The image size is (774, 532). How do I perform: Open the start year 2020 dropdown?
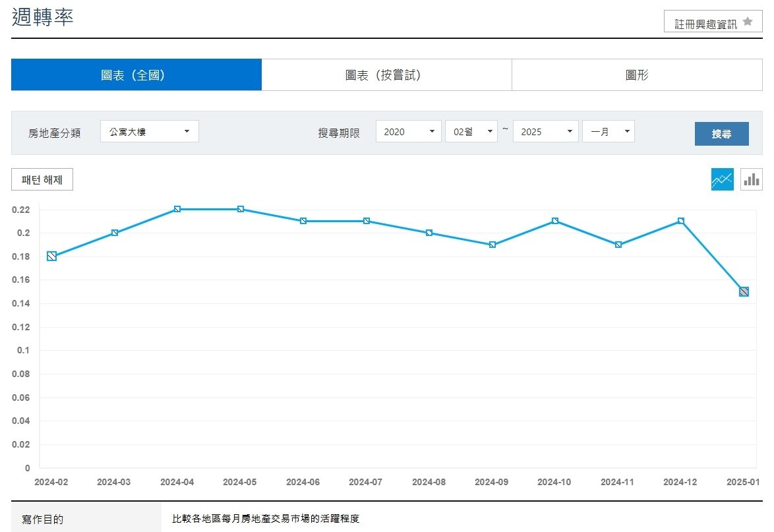(408, 131)
